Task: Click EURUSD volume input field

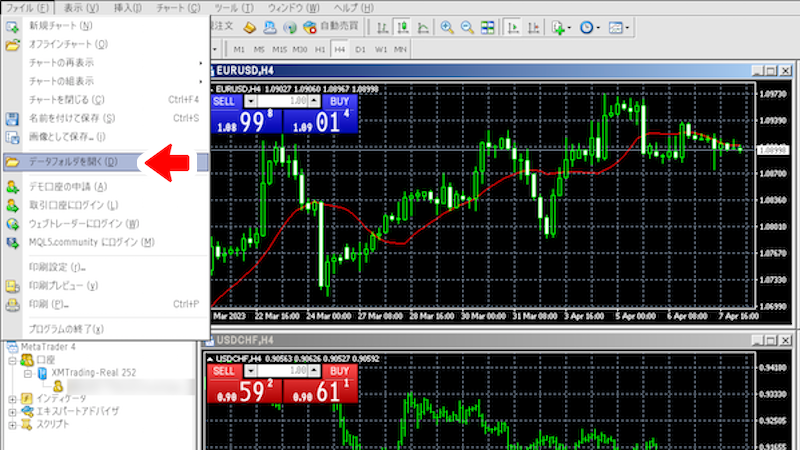Action: click(282, 101)
